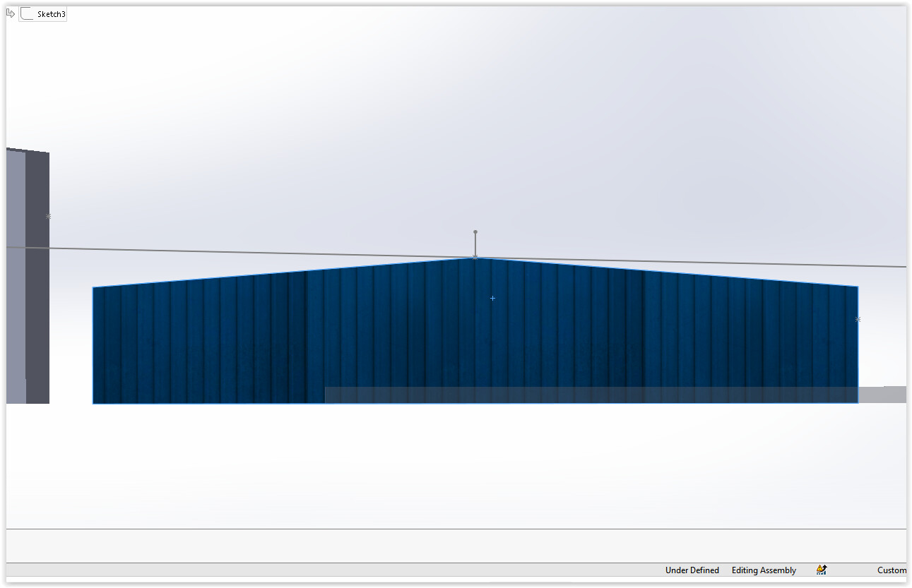Image resolution: width=912 pixels, height=588 pixels.
Task: Select the grey floor slab at right
Action: click(883, 394)
